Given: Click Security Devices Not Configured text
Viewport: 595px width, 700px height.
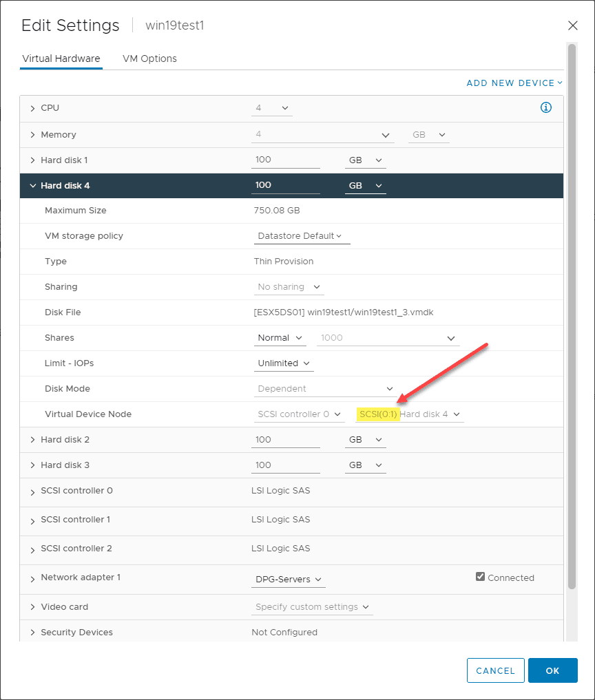Looking at the screenshot, I should pyautogui.click(x=284, y=633).
